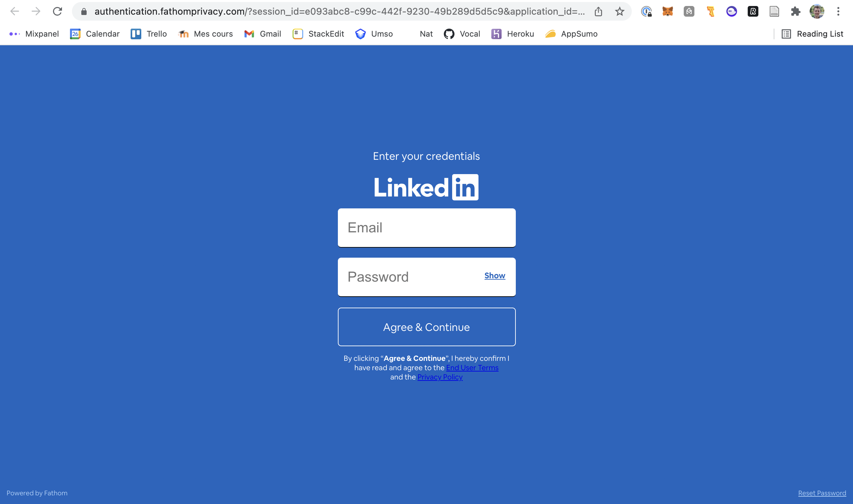Open the Extensions puzzle piece menu
853x504 pixels.
click(x=795, y=11)
